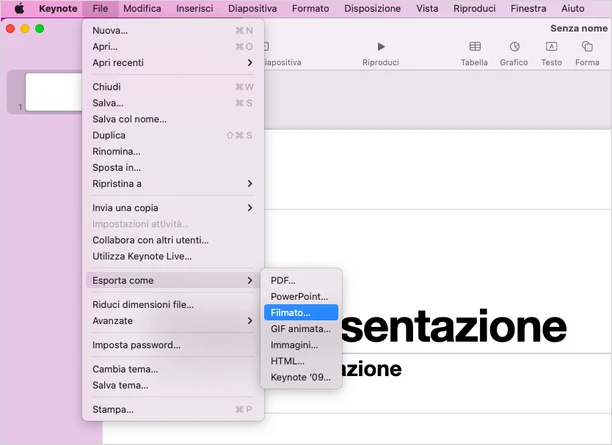Open the Keynote application menu

point(58,8)
